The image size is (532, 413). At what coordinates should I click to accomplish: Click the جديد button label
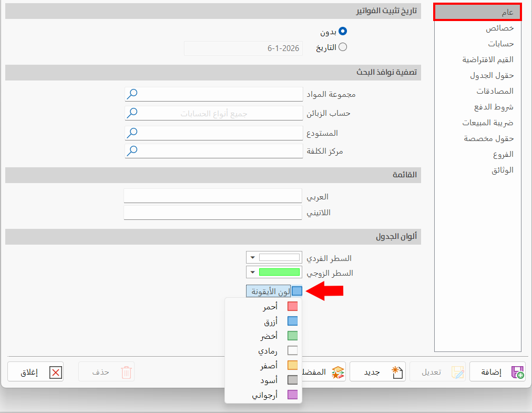372,372
